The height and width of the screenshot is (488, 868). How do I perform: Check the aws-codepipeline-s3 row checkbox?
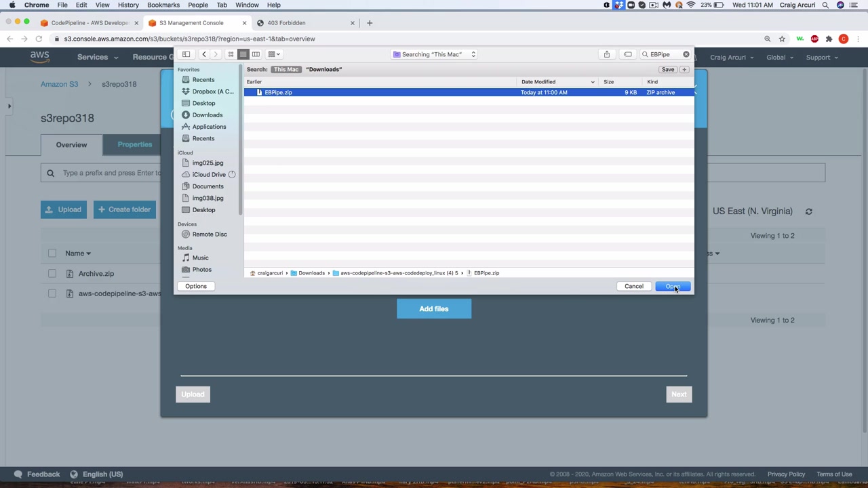pyautogui.click(x=52, y=293)
